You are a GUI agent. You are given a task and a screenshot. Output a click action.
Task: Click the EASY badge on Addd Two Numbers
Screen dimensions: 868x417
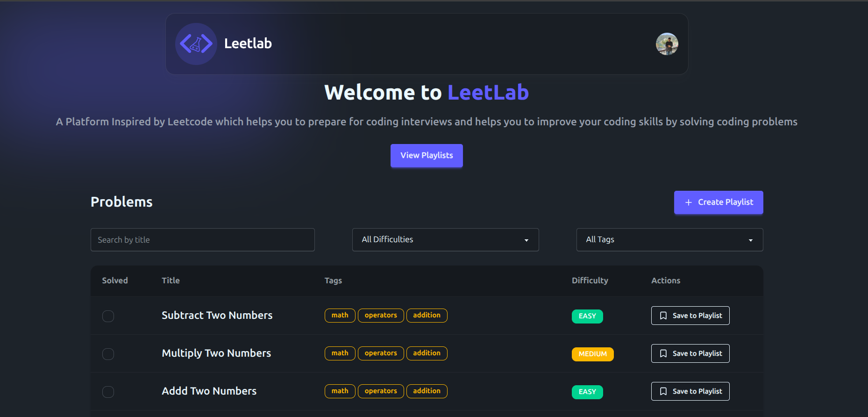pos(587,392)
